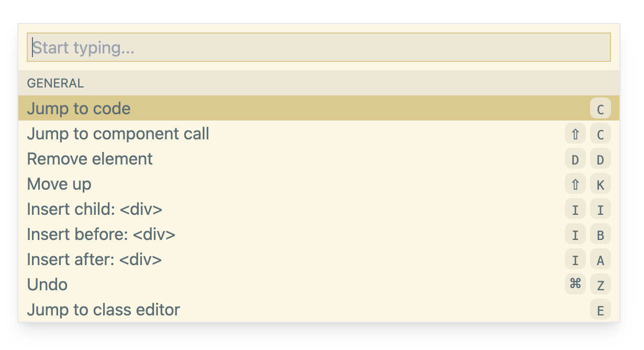Select 'Remove element' from the list
Viewport: 644px width, 350px height.
[90, 159]
